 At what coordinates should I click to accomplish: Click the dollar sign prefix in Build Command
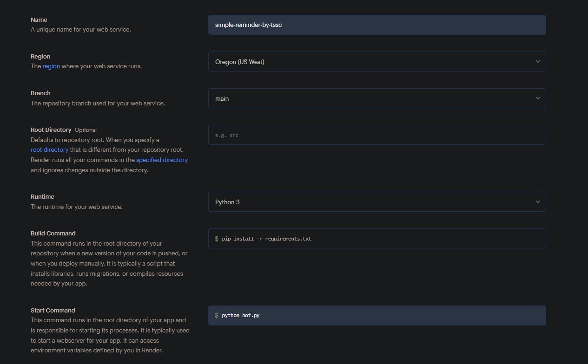[217, 239]
